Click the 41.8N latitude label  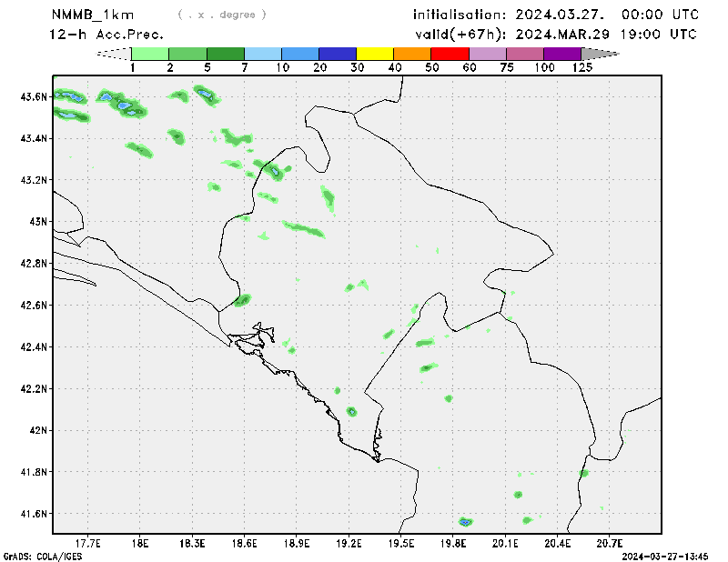point(34,472)
